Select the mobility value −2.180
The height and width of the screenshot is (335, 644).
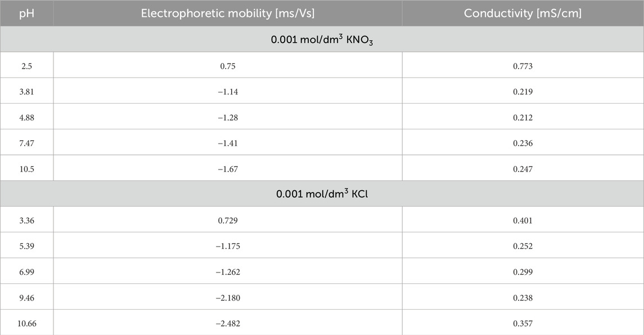coord(228,297)
